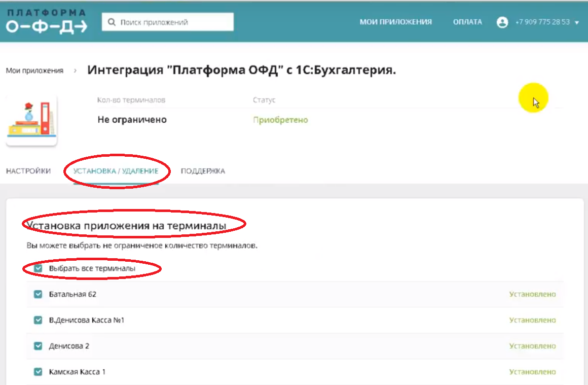This screenshot has width=588, height=385.
Task: Switch to the ПОДДЕРЖКА tab
Action: click(203, 171)
